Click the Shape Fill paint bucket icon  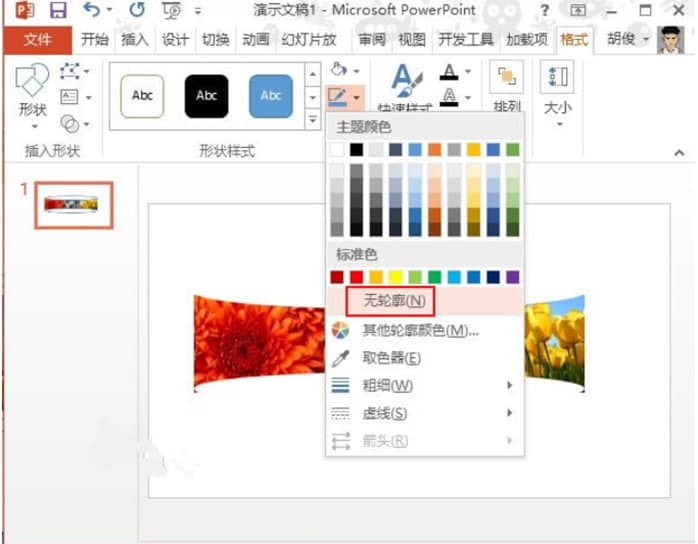339,69
